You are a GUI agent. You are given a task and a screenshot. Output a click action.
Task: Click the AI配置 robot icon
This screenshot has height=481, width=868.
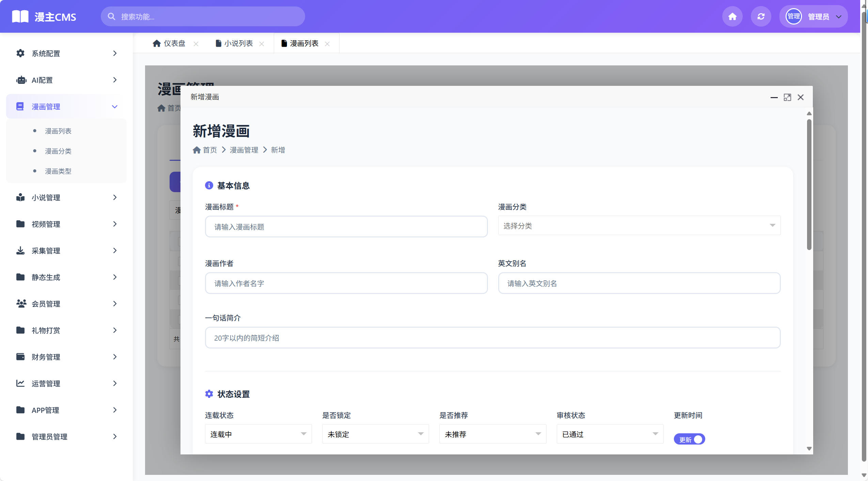[x=20, y=80]
